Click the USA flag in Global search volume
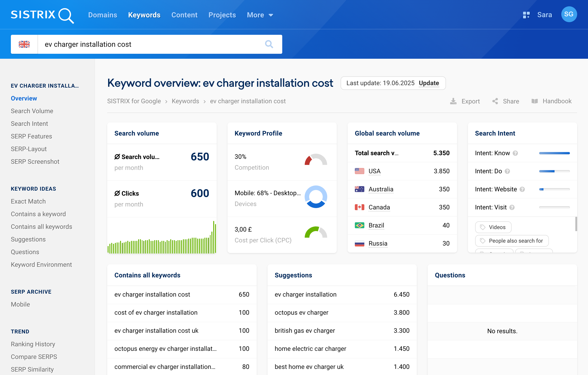Viewport: 588px width, 375px height. (x=359, y=171)
